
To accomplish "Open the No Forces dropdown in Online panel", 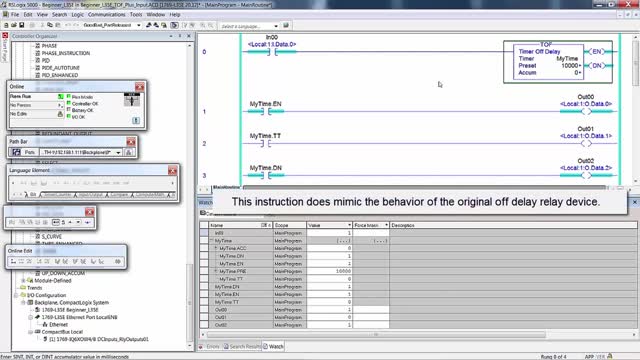I will pyautogui.click(x=60, y=105).
